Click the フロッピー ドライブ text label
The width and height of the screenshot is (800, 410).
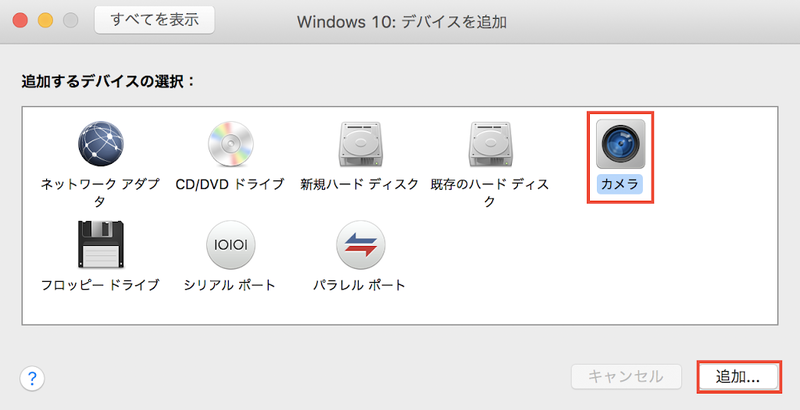[x=100, y=286]
